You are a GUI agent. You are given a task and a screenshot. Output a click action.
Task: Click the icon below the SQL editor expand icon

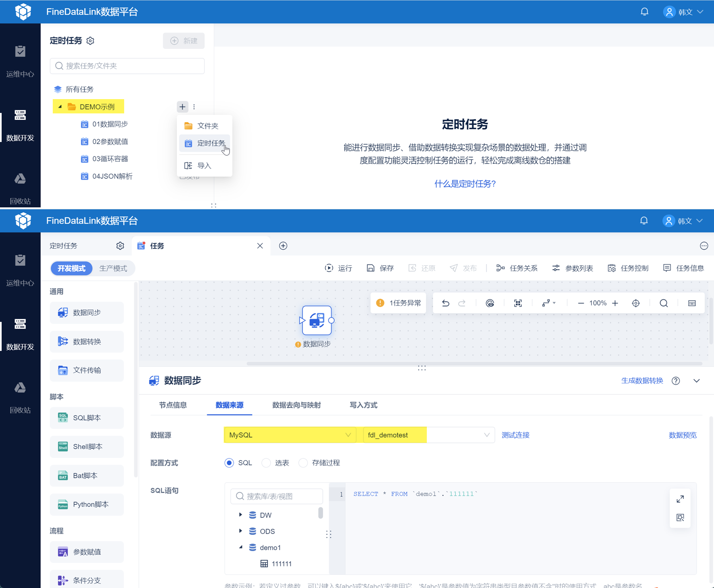coord(680,518)
